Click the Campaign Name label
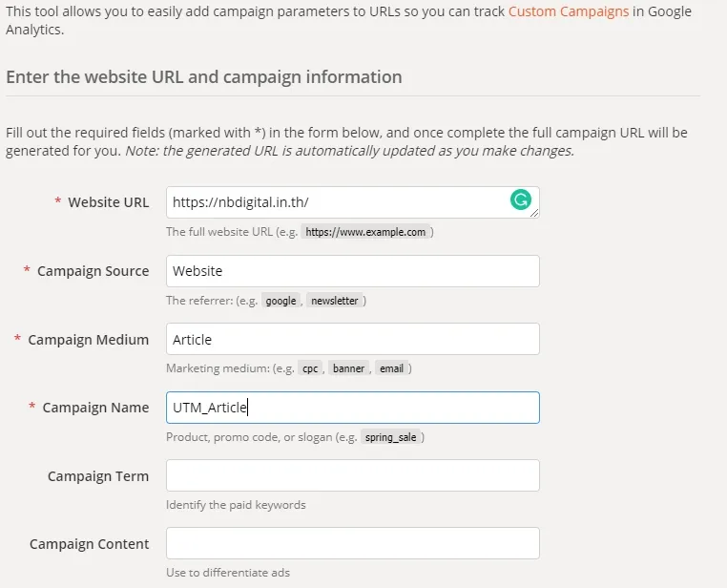Viewport: 727px width, 588px height. click(x=96, y=408)
